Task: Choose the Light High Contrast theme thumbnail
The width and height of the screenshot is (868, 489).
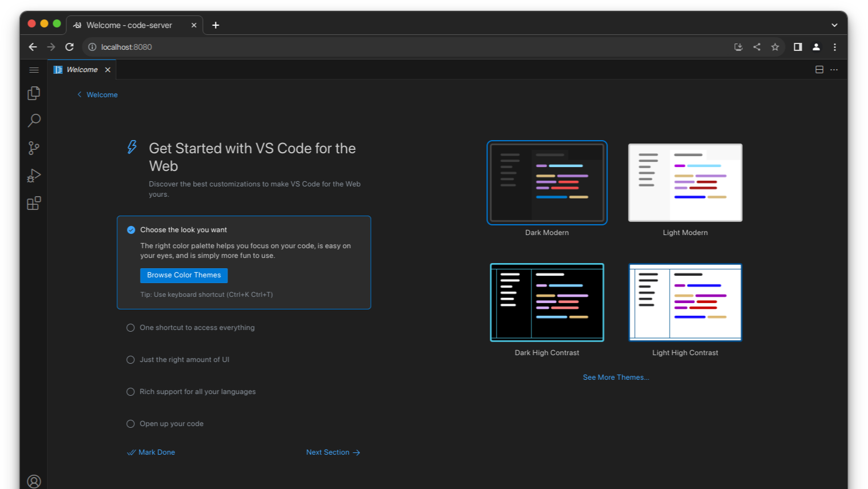Action: coord(685,303)
